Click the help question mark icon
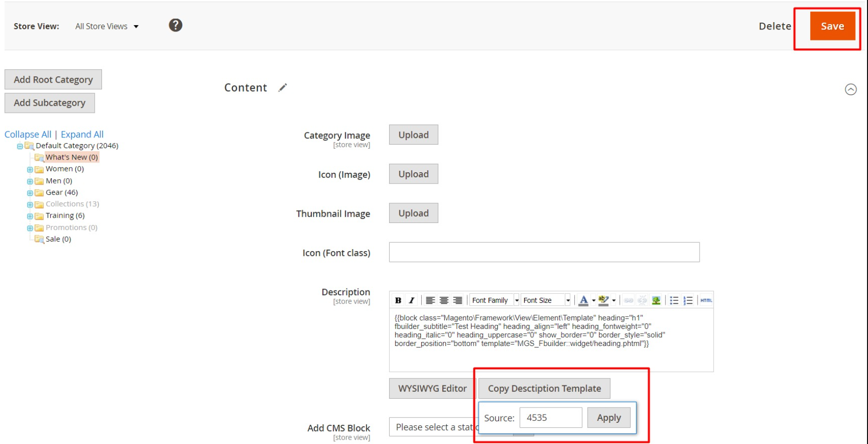The height and width of the screenshot is (444, 868). coord(175,25)
